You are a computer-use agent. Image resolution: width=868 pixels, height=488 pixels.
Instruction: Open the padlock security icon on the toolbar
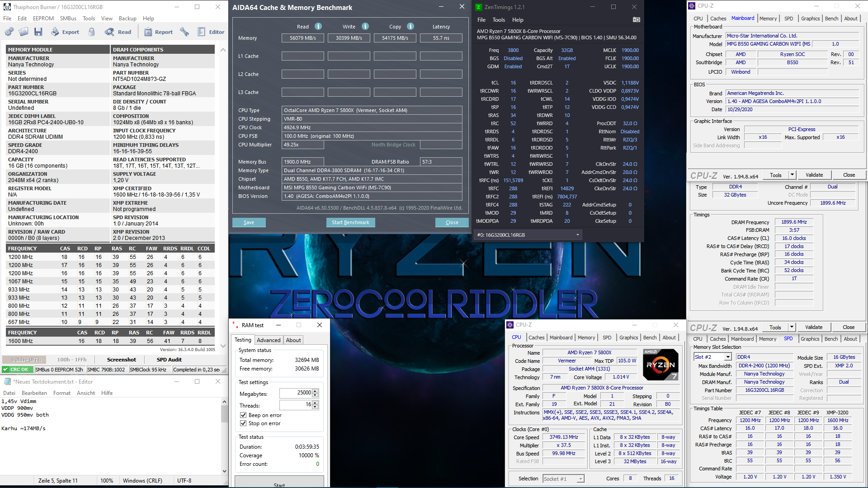pos(91,32)
